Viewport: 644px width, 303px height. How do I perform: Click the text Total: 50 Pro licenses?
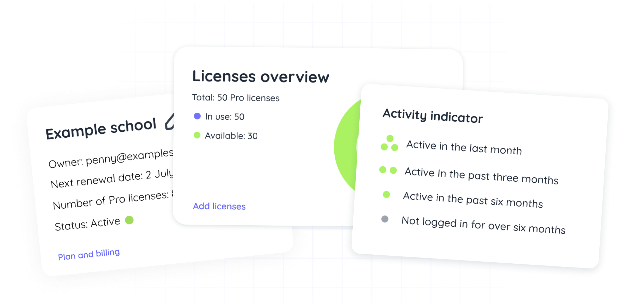click(236, 98)
